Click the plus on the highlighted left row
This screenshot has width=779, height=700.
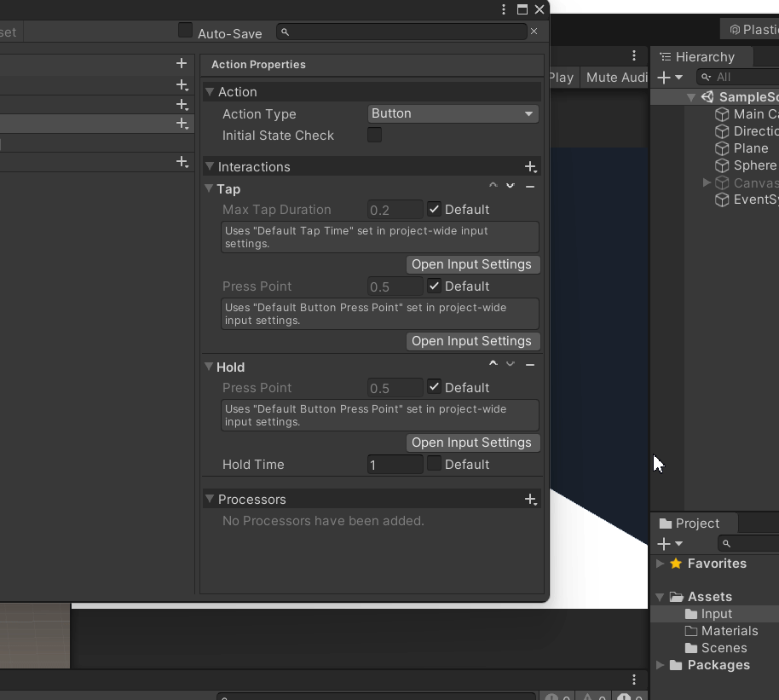pos(182,124)
